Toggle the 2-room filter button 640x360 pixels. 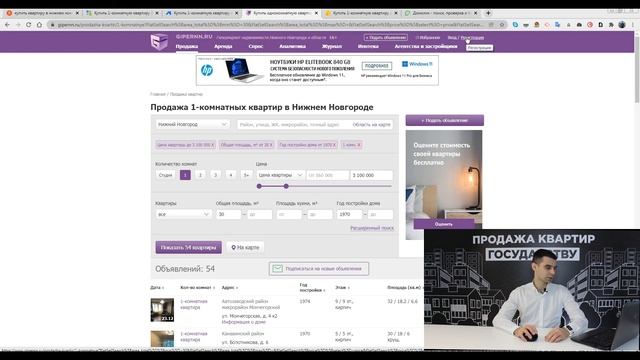[200, 175]
